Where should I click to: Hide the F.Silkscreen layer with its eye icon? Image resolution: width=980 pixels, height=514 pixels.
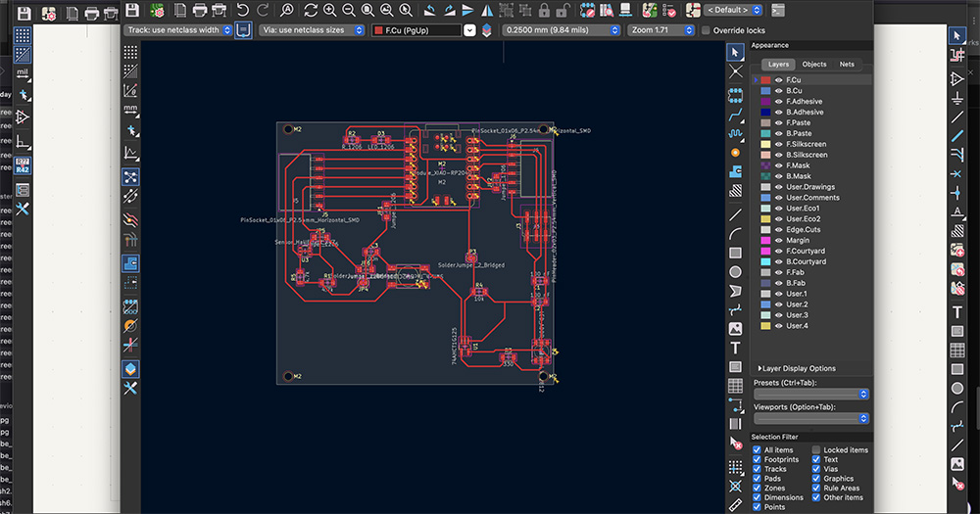click(779, 144)
